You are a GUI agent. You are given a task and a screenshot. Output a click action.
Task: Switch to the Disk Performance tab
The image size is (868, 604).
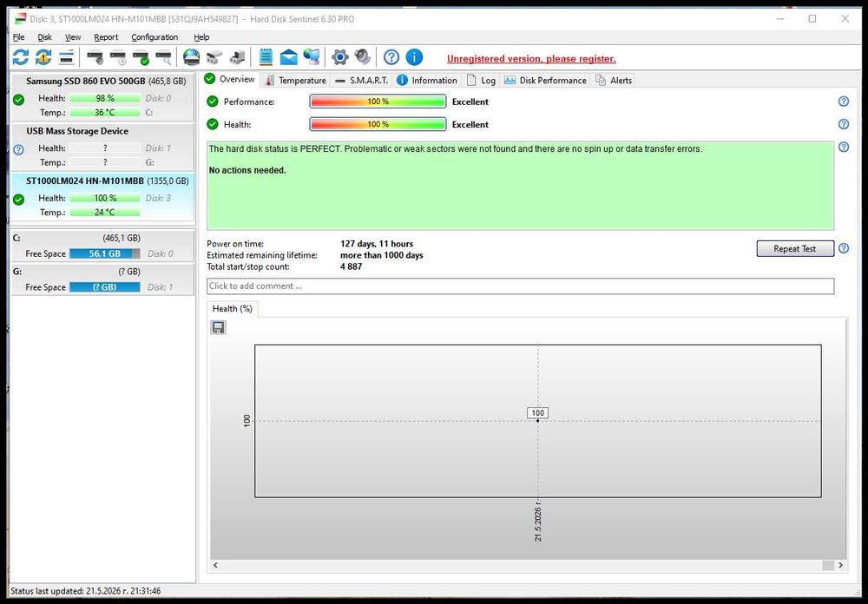tap(545, 81)
